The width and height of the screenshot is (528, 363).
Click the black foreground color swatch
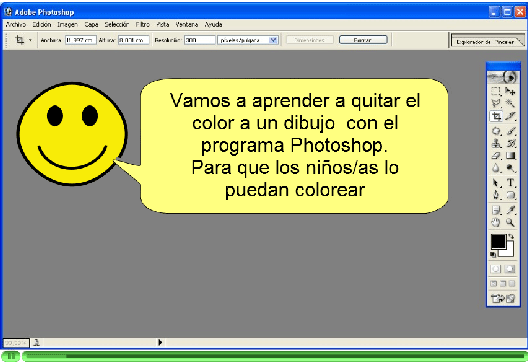click(x=498, y=241)
